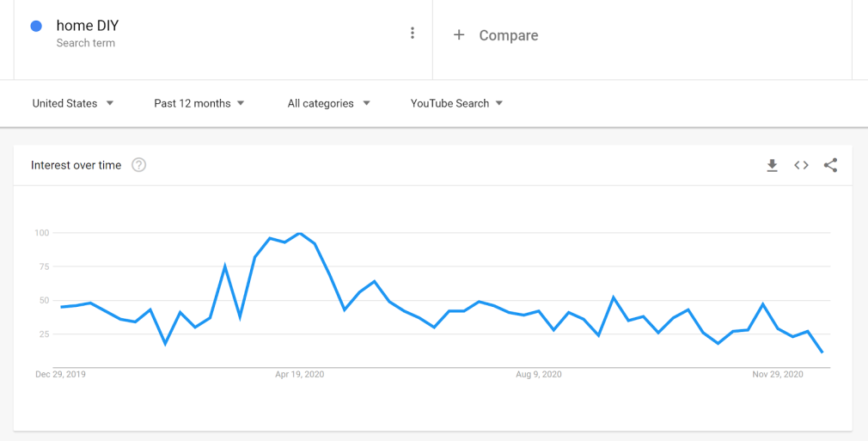The width and height of the screenshot is (868, 441).
Task: Download the Interest over time chart data
Action: coord(772,165)
